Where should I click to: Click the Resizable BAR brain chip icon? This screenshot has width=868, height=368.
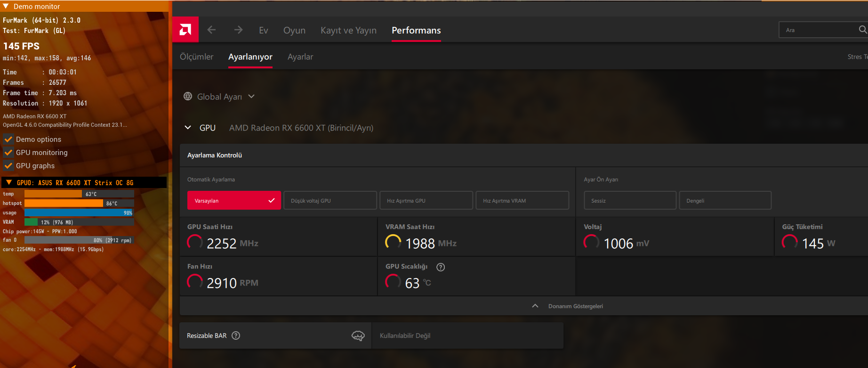pos(358,335)
